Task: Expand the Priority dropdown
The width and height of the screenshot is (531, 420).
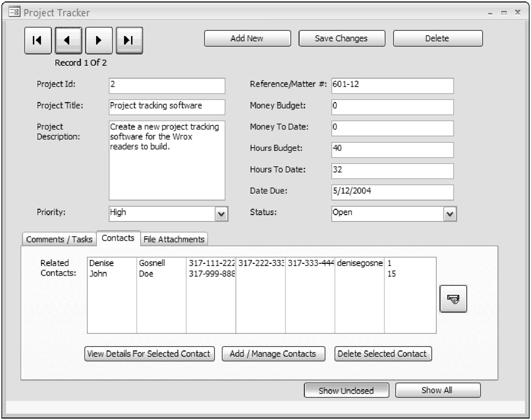Action: point(221,213)
